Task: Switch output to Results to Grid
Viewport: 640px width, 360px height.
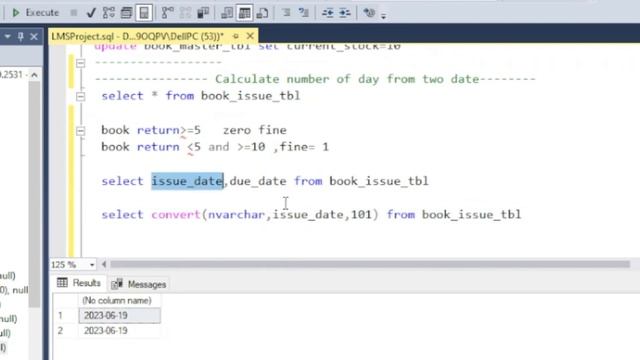Action: (244, 13)
